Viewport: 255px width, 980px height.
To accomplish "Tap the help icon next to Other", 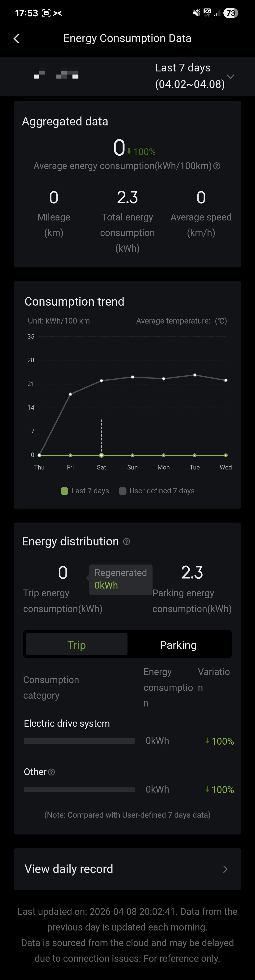I will tap(51, 772).
